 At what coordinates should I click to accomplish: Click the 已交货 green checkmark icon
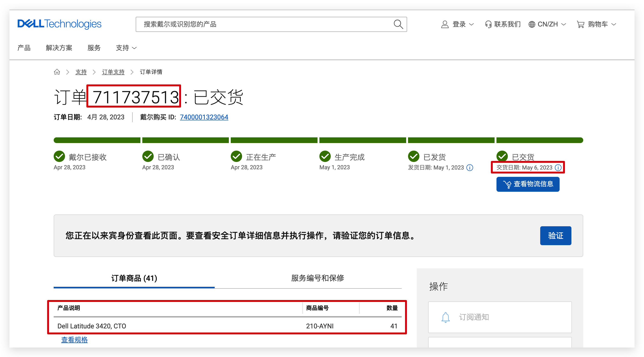502,156
